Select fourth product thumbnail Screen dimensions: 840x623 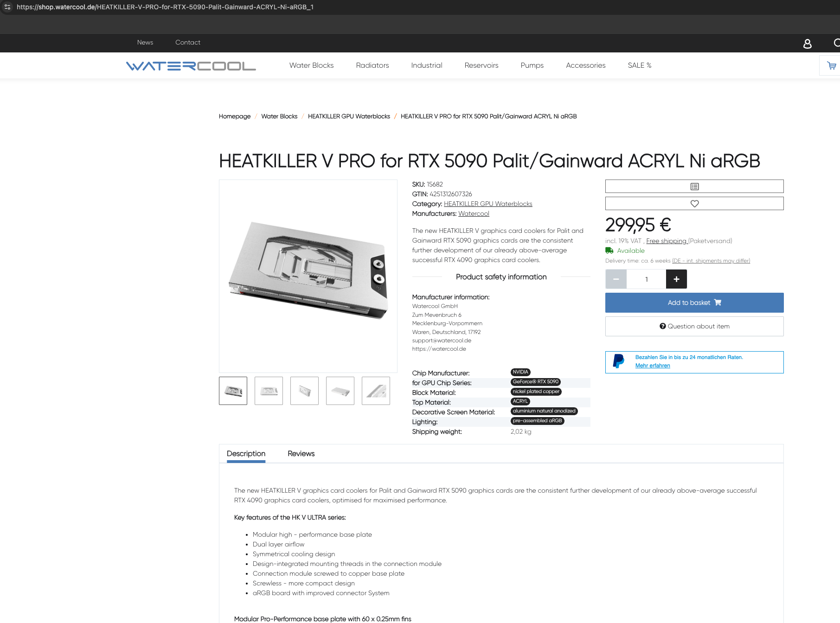pos(340,391)
